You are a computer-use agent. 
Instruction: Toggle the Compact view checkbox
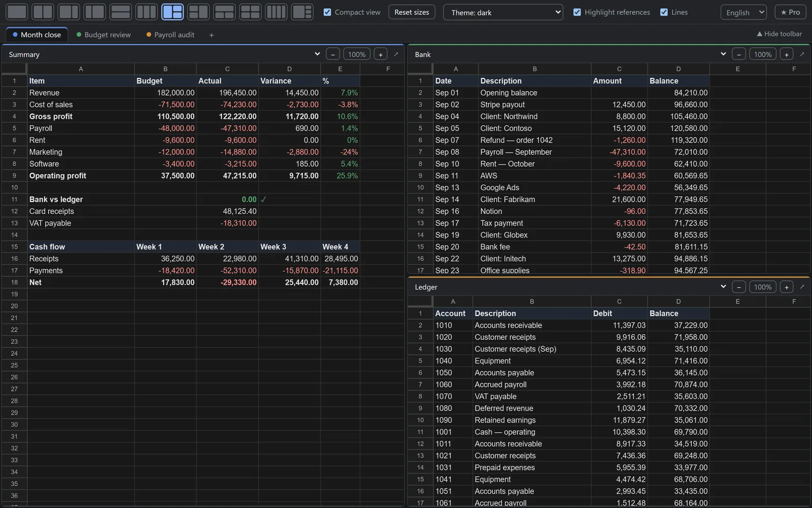click(327, 12)
